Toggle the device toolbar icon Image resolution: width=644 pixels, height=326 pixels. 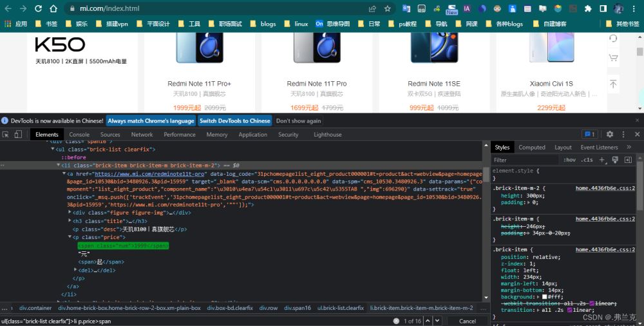coord(18,135)
